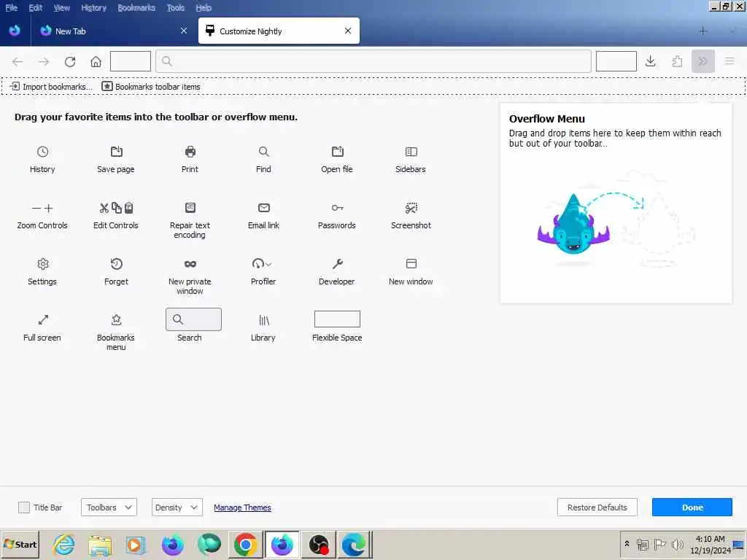
Task: Select the Profiler icon
Action: tap(262, 264)
